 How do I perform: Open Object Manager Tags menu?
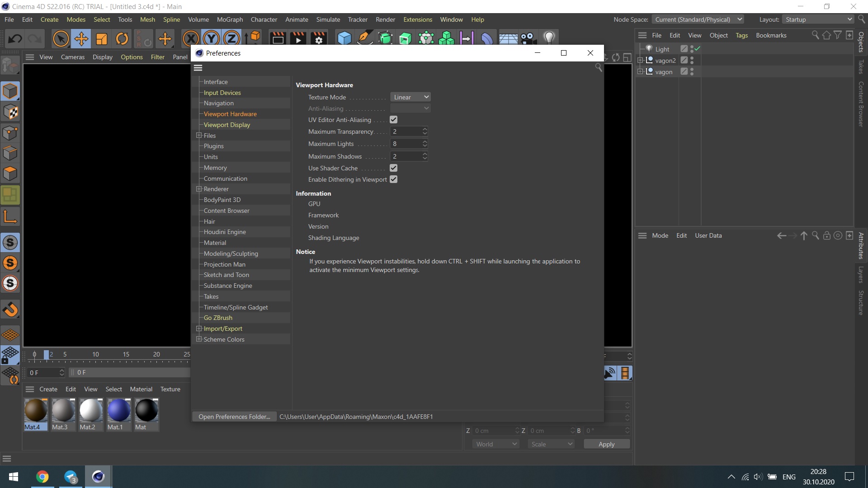(x=741, y=35)
